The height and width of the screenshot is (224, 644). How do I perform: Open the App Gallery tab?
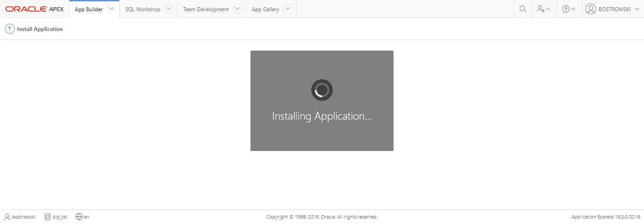(265, 9)
